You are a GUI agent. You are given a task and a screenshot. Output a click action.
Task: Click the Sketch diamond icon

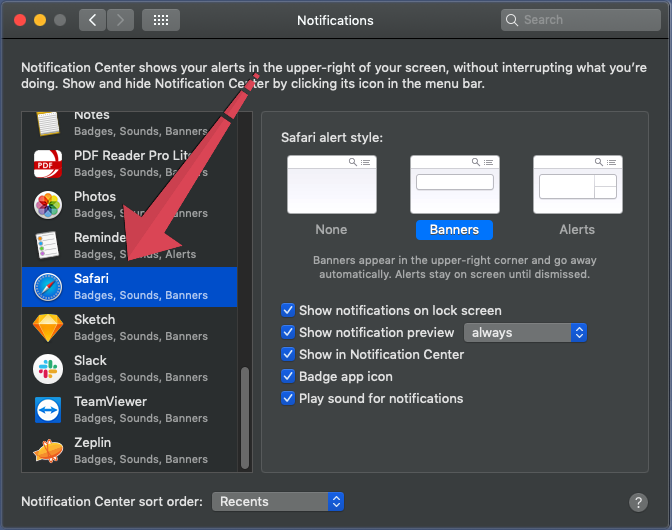(48, 328)
